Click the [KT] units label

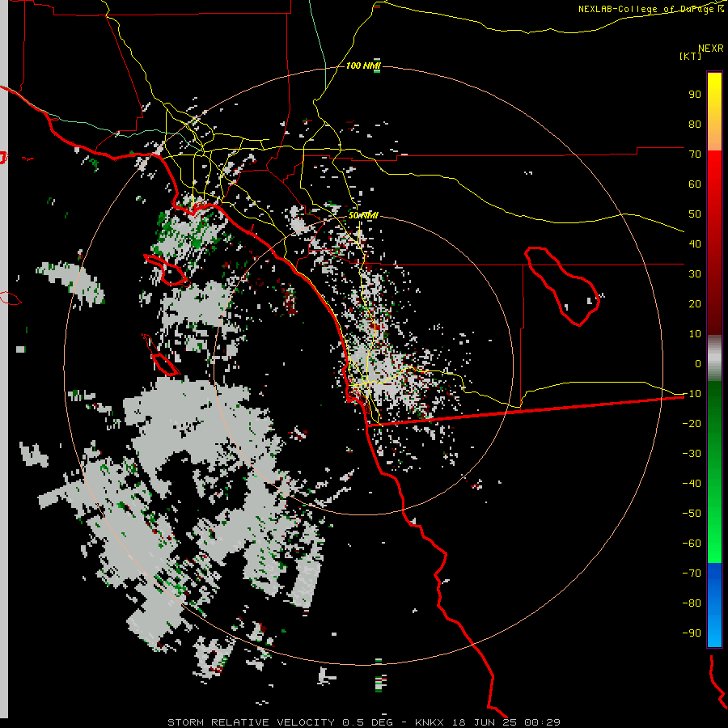(691, 56)
